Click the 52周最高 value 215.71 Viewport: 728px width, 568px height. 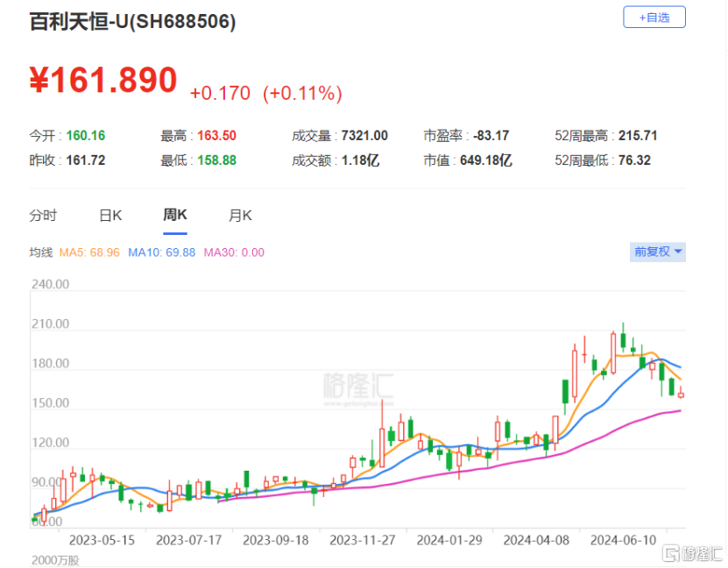pyautogui.click(x=638, y=136)
